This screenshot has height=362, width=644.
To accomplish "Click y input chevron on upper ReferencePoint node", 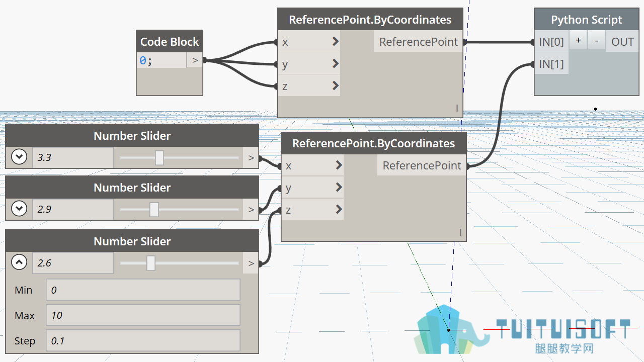I will 336,64.
